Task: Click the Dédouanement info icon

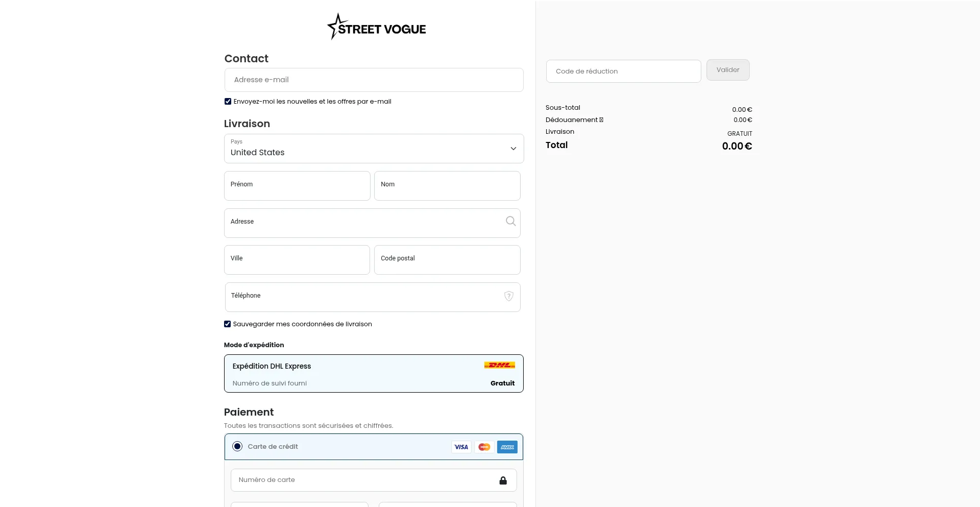Action: point(601,120)
